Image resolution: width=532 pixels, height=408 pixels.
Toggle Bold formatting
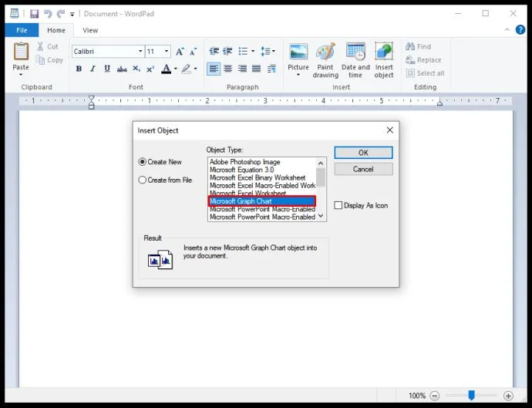pyautogui.click(x=79, y=69)
